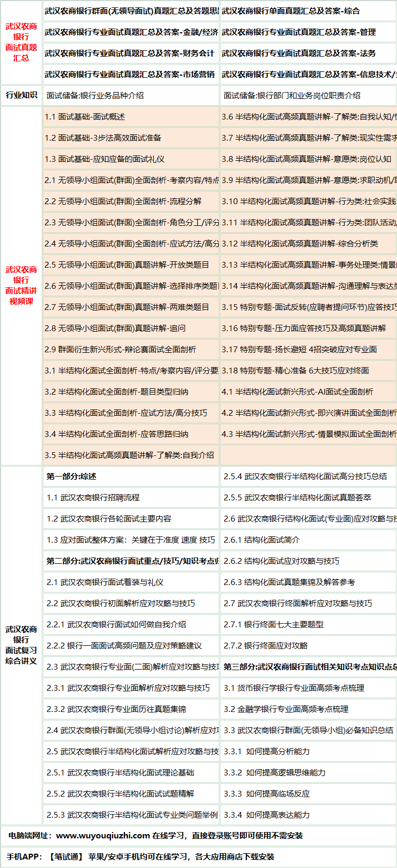Select lesson 3.16 压力面应答技巧
Image resolution: width=397 pixels, height=868 pixels.
coord(304,328)
